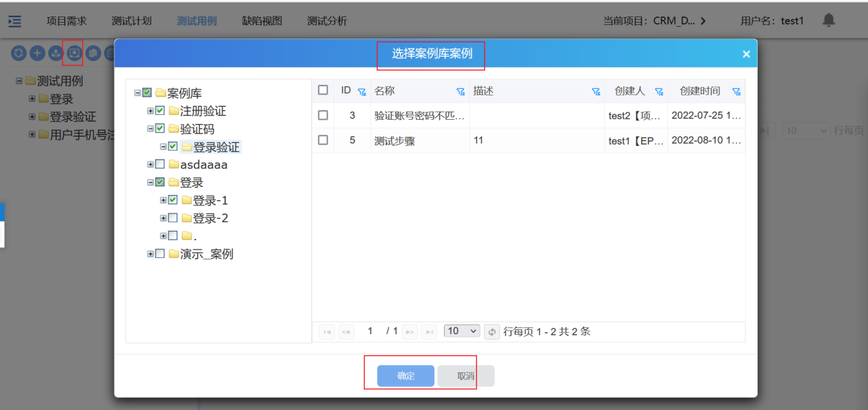Click the 取消 button
This screenshot has height=410, width=868.
466,376
